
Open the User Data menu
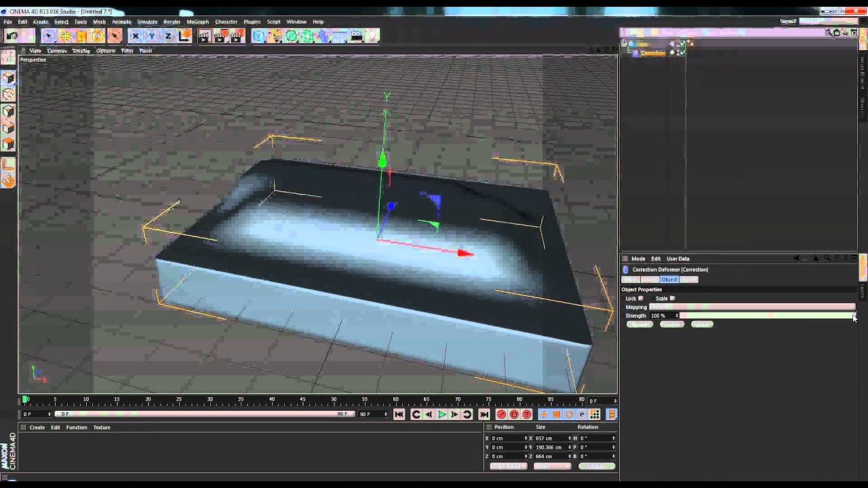(677, 259)
